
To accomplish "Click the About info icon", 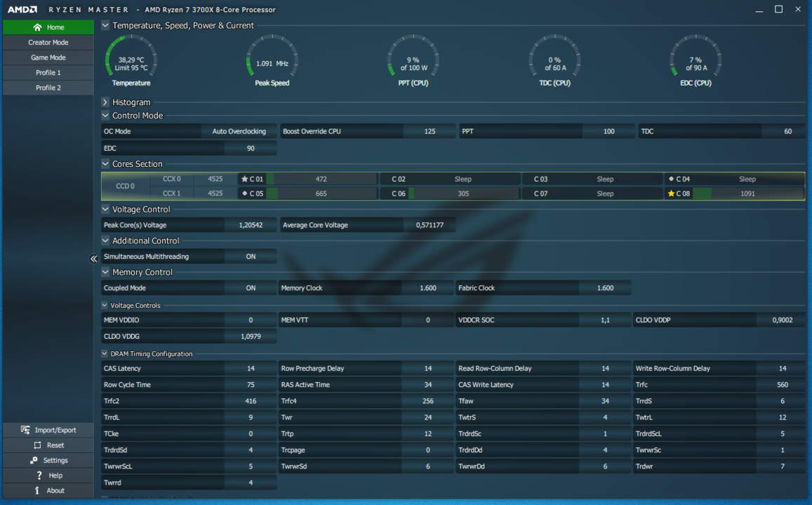I will pos(36,490).
